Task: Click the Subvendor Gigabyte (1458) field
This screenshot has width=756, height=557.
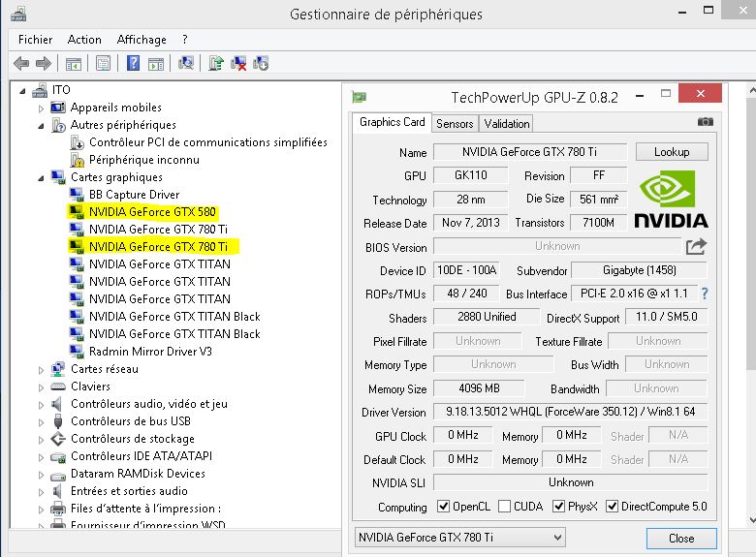Action: tap(640, 270)
